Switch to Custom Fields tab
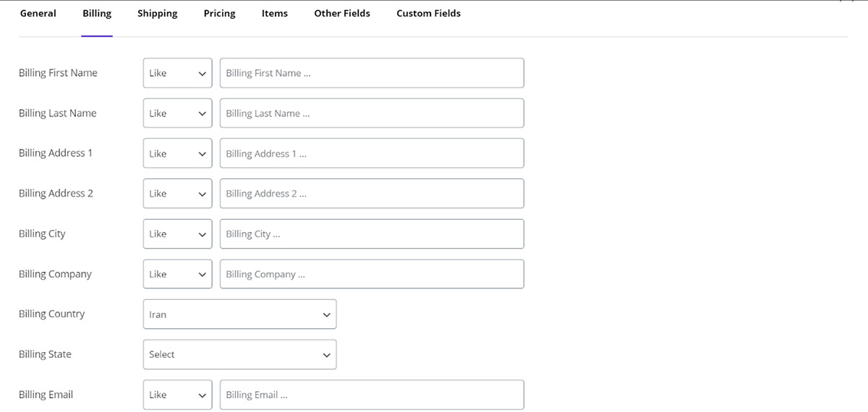Viewport: 868px width, 412px height. [428, 14]
